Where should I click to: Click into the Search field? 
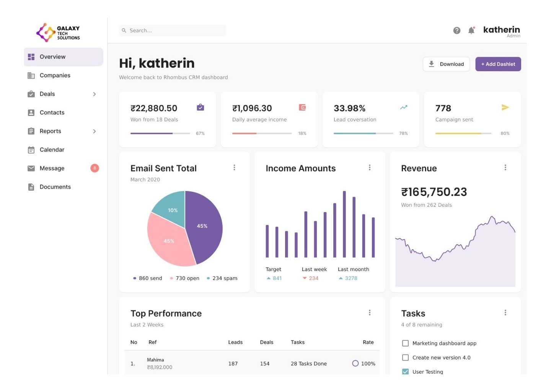click(176, 31)
